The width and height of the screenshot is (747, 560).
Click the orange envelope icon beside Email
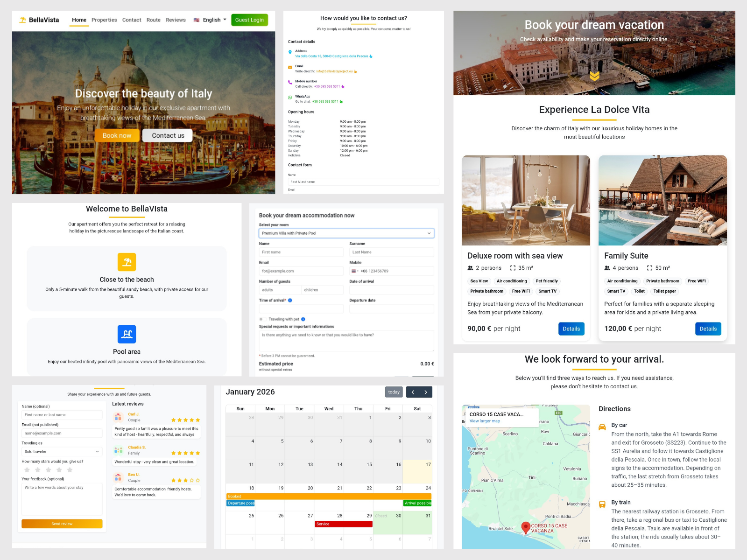pos(290,67)
